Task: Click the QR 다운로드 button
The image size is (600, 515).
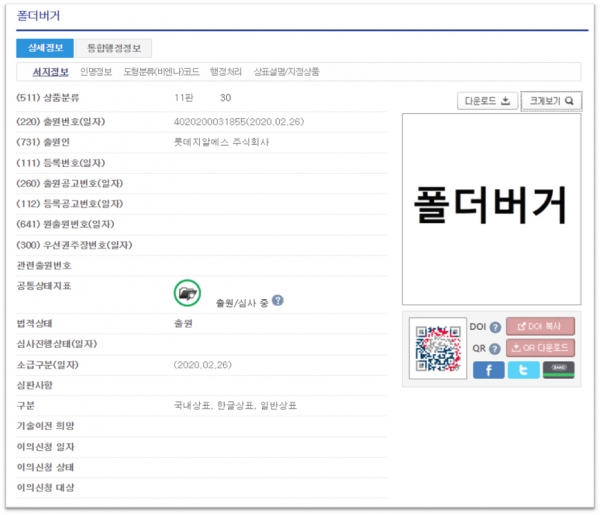Action: pyautogui.click(x=540, y=348)
